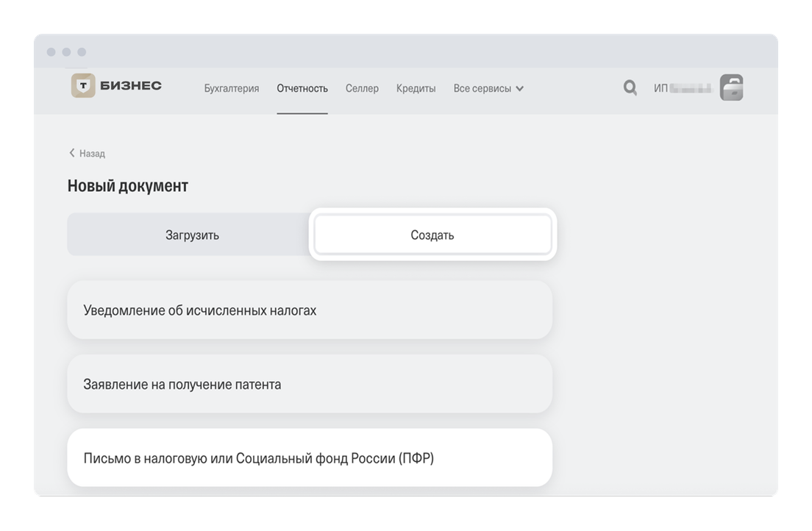The height and width of the screenshot is (531, 812).
Task: Click the user avatar icon in header
Action: pyautogui.click(x=731, y=88)
